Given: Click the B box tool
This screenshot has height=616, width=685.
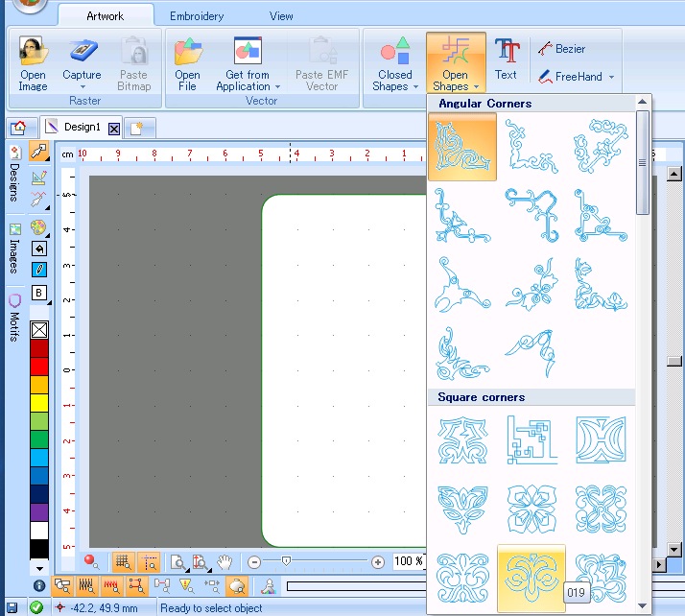Looking at the screenshot, I should (x=39, y=293).
